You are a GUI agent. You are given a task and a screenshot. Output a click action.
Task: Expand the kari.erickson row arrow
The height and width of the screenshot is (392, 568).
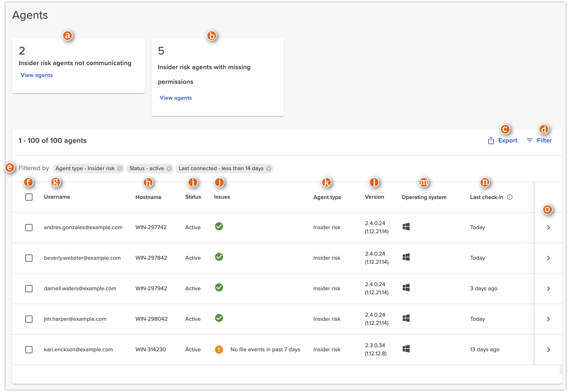coord(548,350)
